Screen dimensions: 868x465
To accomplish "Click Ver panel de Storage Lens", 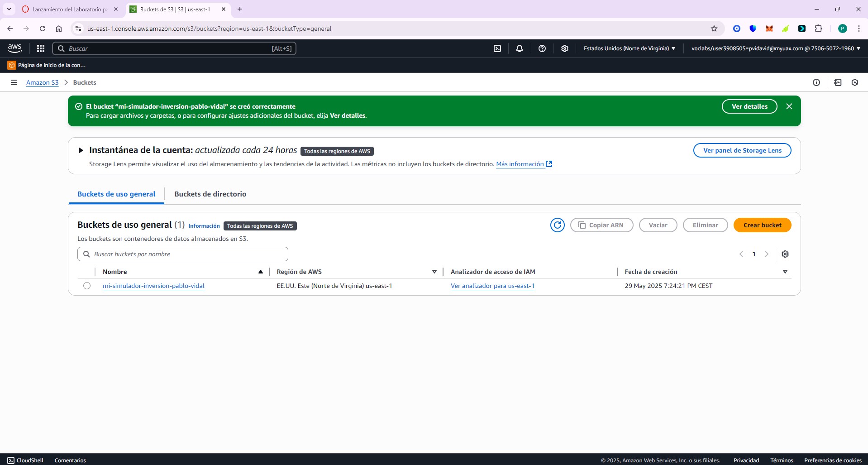I will pyautogui.click(x=742, y=150).
